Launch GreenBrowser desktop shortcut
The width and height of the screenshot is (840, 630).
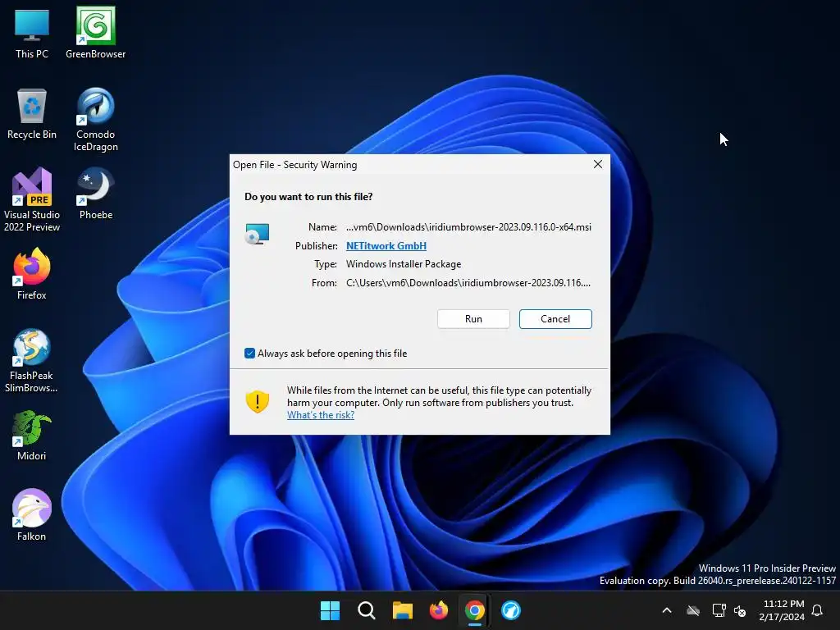[x=95, y=34]
